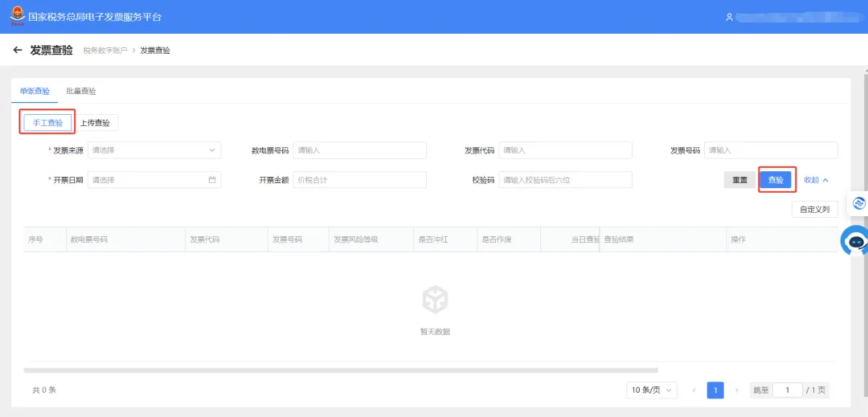Go to the next page arrow
This screenshot has height=417, width=868.
tap(736, 390)
